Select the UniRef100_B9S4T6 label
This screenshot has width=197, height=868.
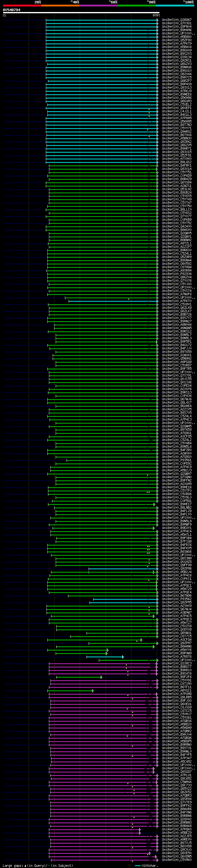(x=177, y=673)
